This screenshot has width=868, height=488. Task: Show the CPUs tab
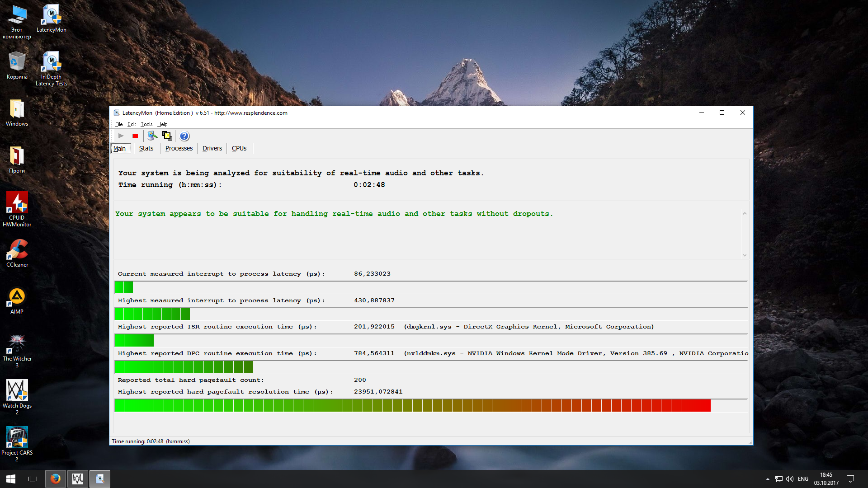(x=239, y=148)
